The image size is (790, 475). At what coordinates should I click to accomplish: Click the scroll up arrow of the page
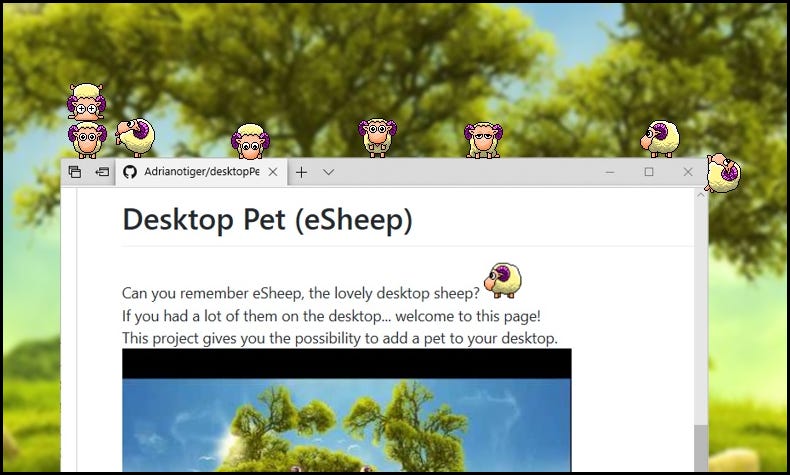point(701,195)
